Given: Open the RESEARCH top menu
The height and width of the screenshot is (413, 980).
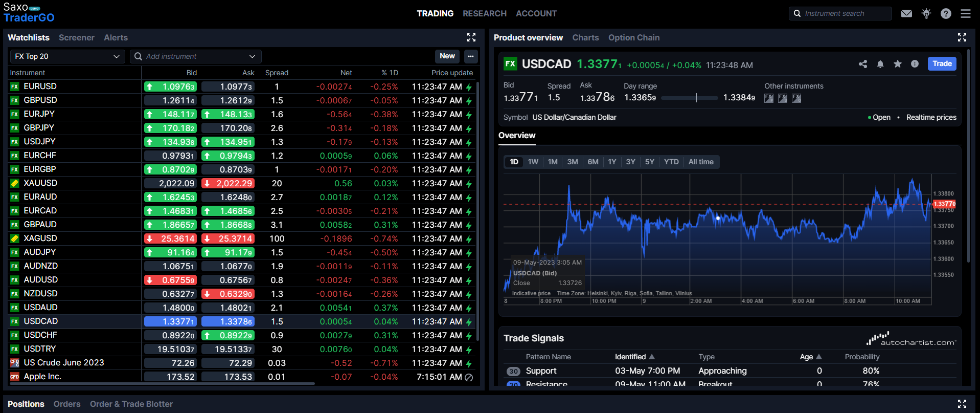Looking at the screenshot, I should click(x=485, y=13).
